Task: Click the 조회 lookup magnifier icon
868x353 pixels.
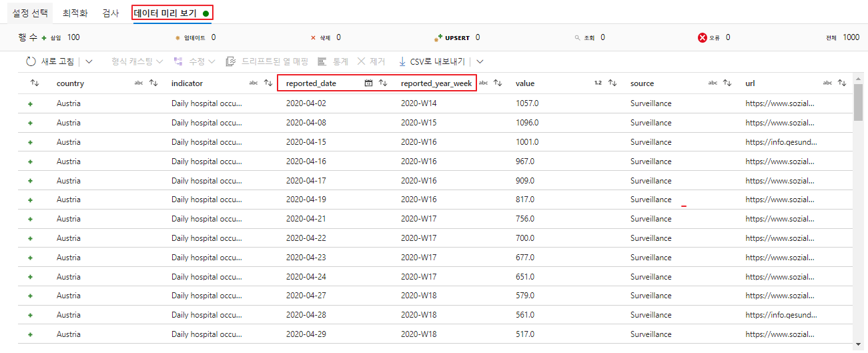Action: coord(577,38)
